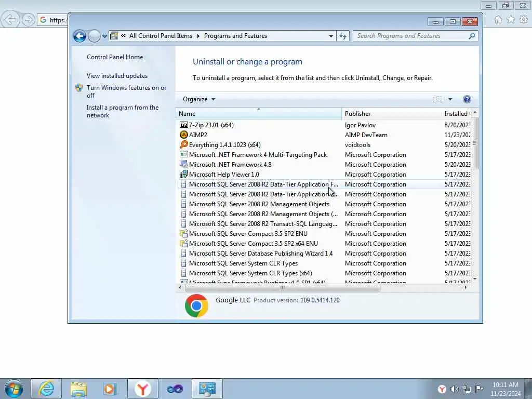Click the Database Publishing Wizard icon
Screen dimensions: 532x399
click(183, 253)
